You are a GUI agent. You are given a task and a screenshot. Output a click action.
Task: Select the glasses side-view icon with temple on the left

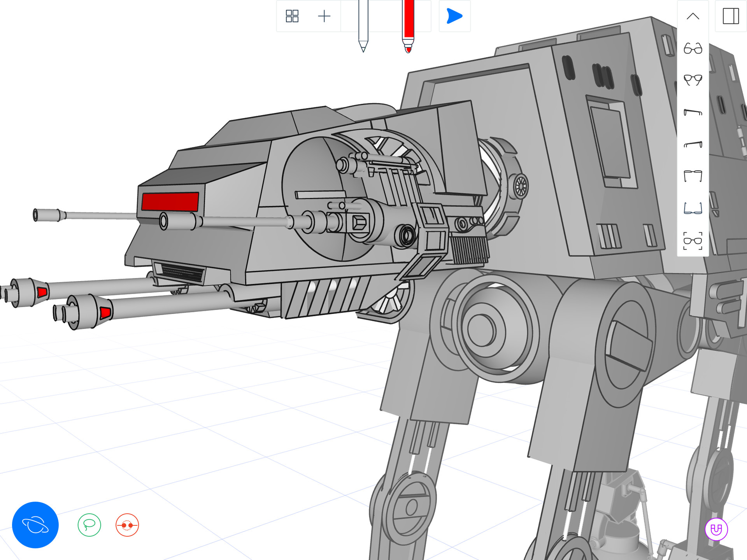coord(693,144)
